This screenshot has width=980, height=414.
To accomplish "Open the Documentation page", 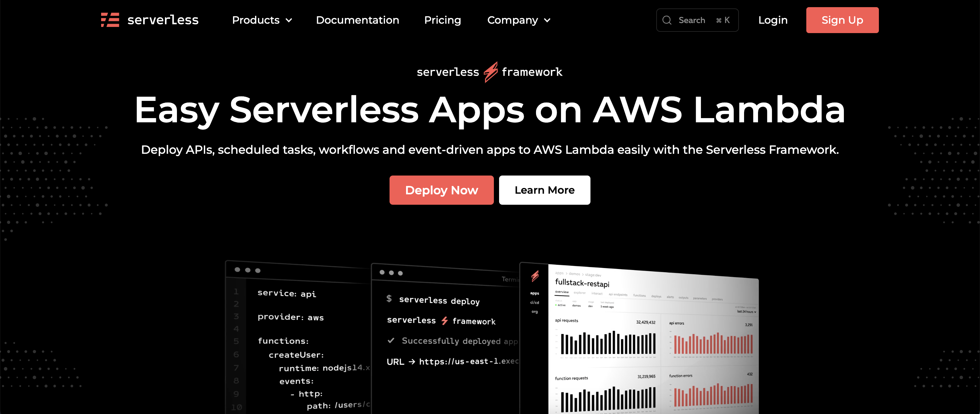I will pyautogui.click(x=357, y=20).
